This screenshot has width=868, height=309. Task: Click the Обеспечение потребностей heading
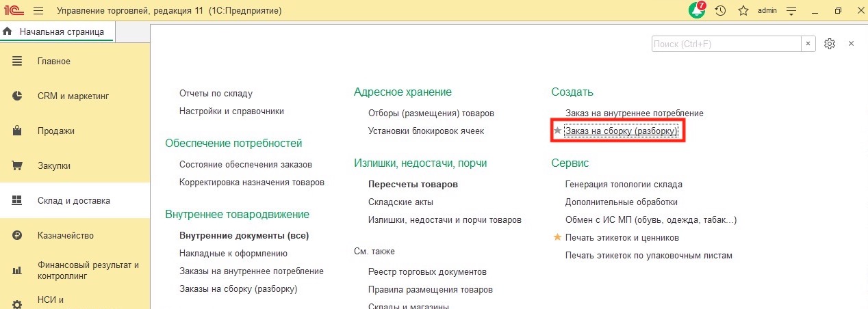233,144
